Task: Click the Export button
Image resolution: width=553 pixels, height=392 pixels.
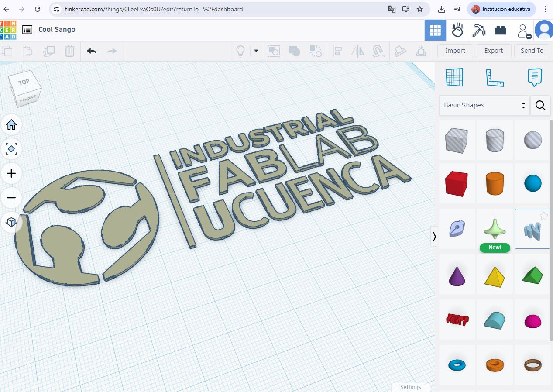Action: [493, 51]
